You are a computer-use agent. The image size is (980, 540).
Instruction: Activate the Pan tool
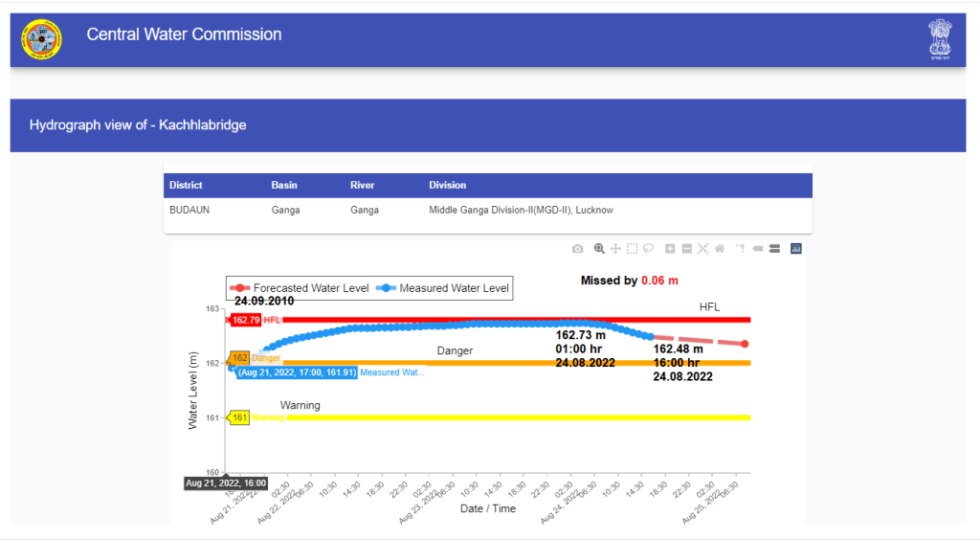pyautogui.click(x=615, y=249)
